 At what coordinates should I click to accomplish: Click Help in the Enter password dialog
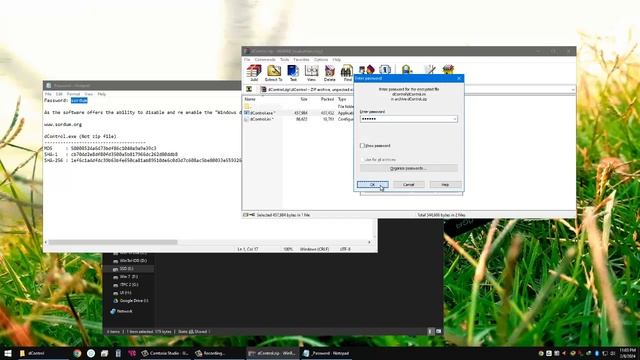[445, 184]
